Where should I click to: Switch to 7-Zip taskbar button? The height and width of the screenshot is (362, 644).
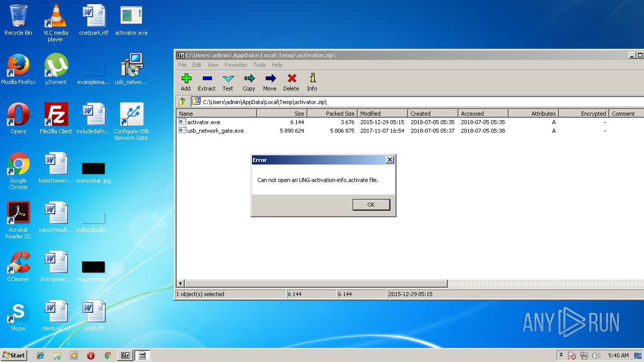point(125,355)
